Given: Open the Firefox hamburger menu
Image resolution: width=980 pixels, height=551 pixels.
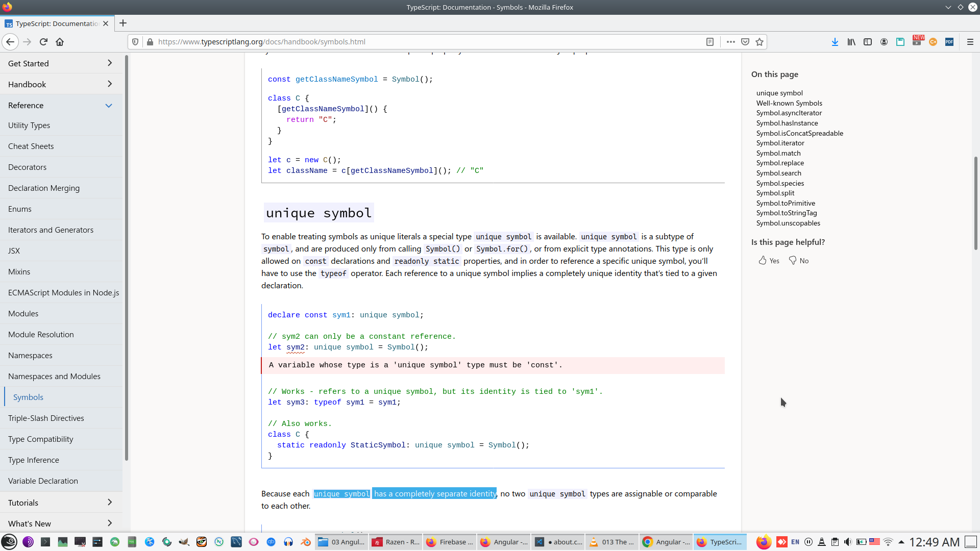Looking at the screenshot, I should 970,42.
